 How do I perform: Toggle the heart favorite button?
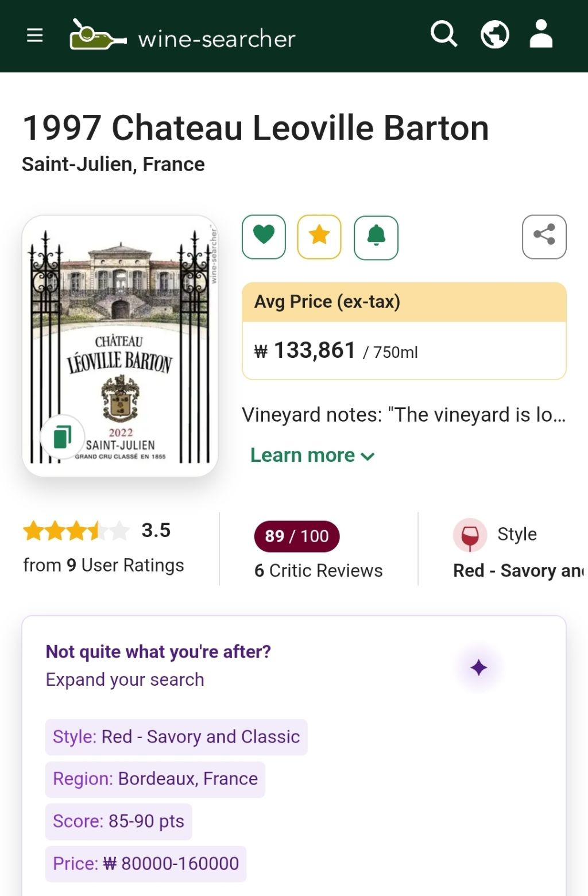[x=264, y=237]
